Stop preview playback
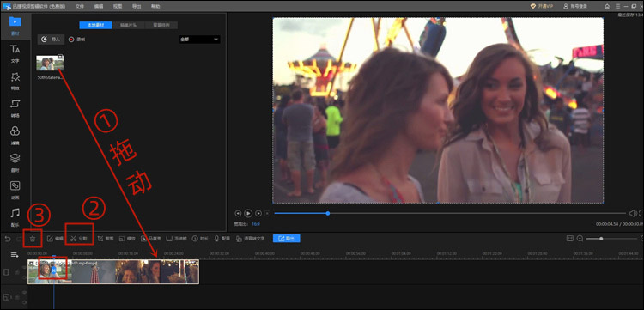 point(267,213)
